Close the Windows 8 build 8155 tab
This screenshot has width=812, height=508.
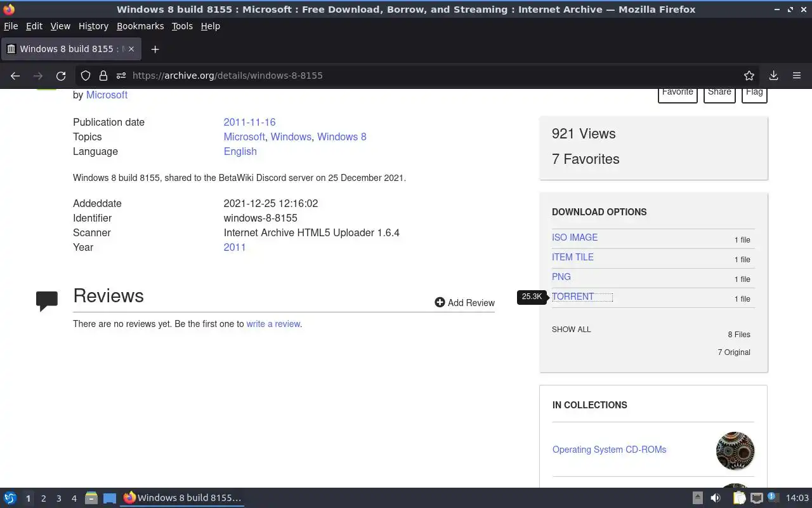pos(131,49)
